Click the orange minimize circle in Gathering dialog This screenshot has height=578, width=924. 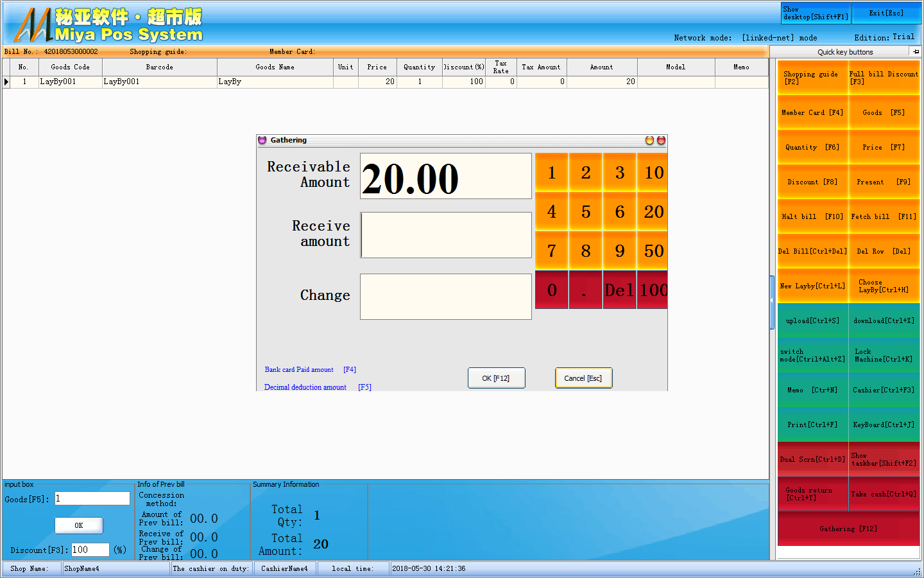click(649, 140)
